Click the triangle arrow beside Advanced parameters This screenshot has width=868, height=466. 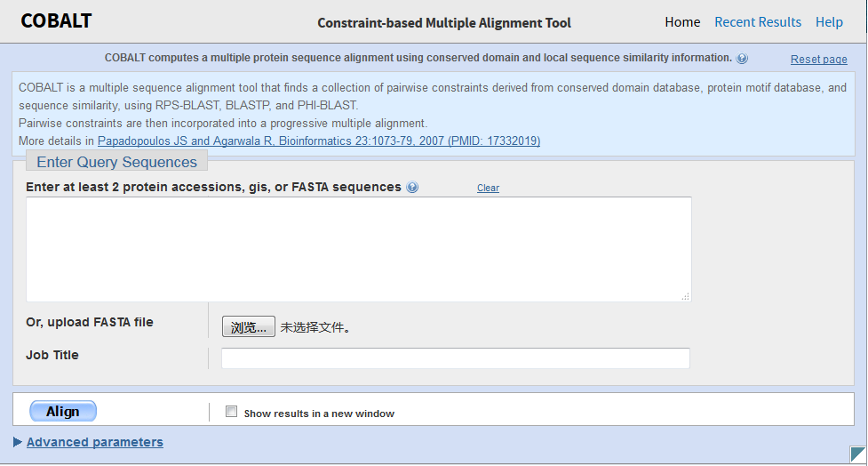(18, 442)
